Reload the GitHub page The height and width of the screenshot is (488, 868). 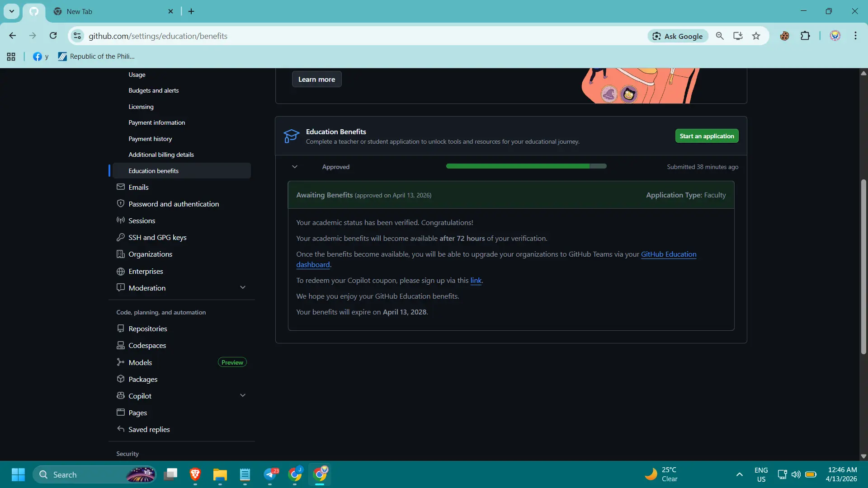53,36
